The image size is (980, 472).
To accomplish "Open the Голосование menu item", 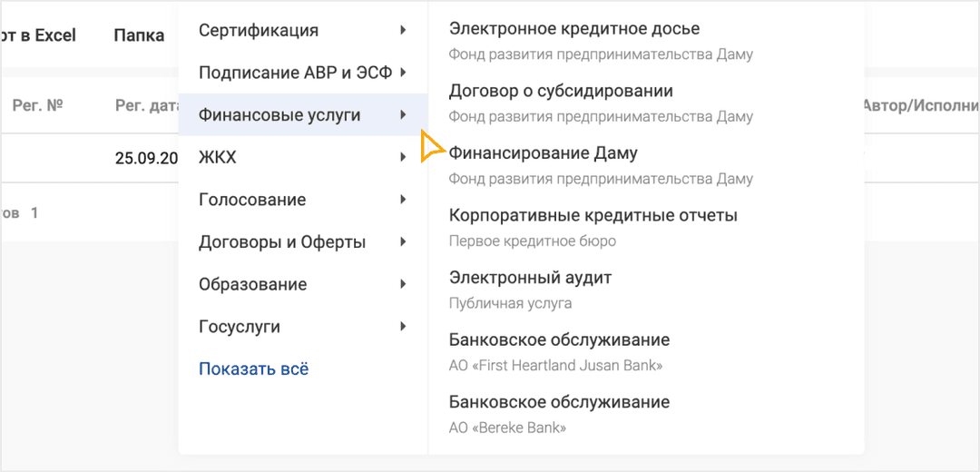I will point(252,200).
